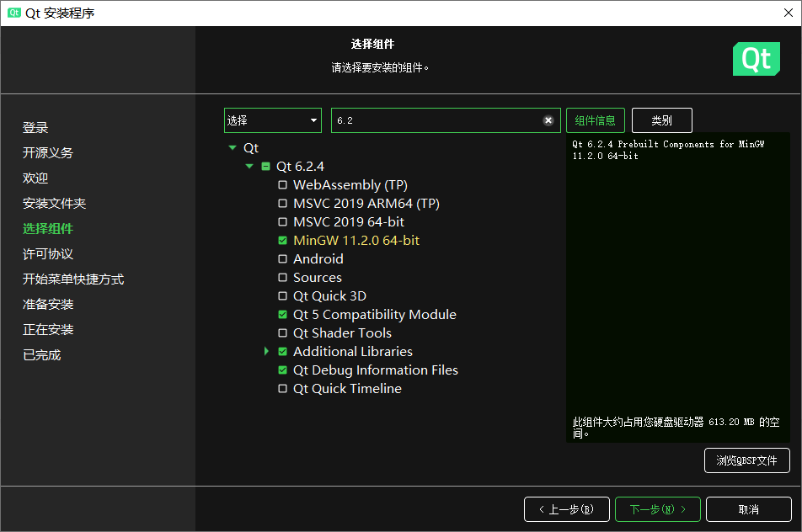Check the Qt Shader Tools box
802x532 pixels.
[282, 333]
